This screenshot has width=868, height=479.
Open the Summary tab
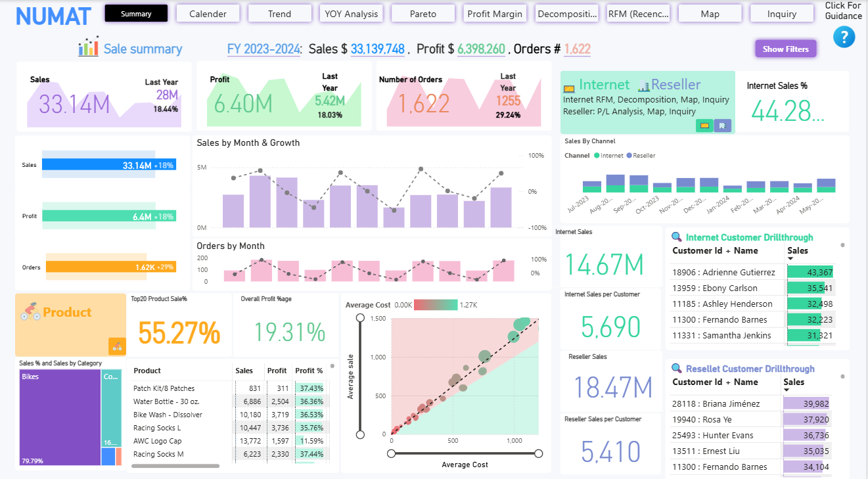point(136,14)
